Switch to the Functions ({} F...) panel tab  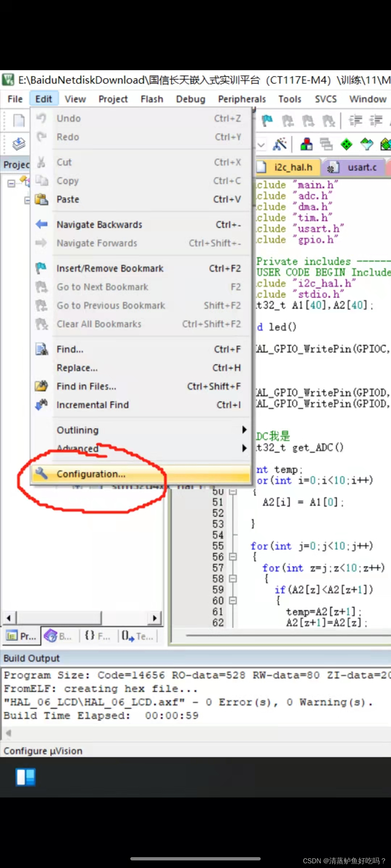(x=97, y=636)
